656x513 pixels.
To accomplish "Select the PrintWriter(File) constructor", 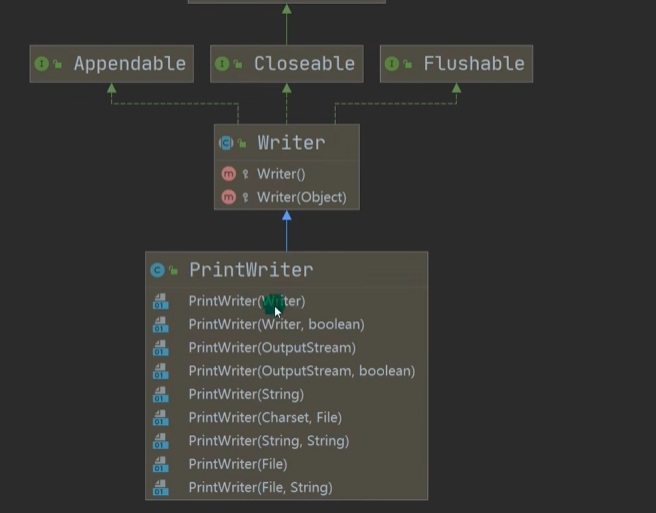I will pyautogui.click(x=287, y=464).
